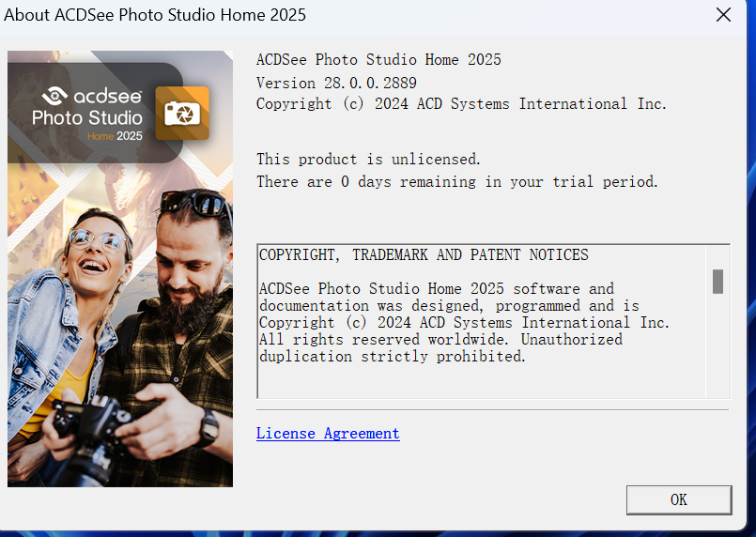Click 'About ACDSee Photo Studio Home 2025' title
The height and width of the screenshot is (537, 756).
point(155,15)
